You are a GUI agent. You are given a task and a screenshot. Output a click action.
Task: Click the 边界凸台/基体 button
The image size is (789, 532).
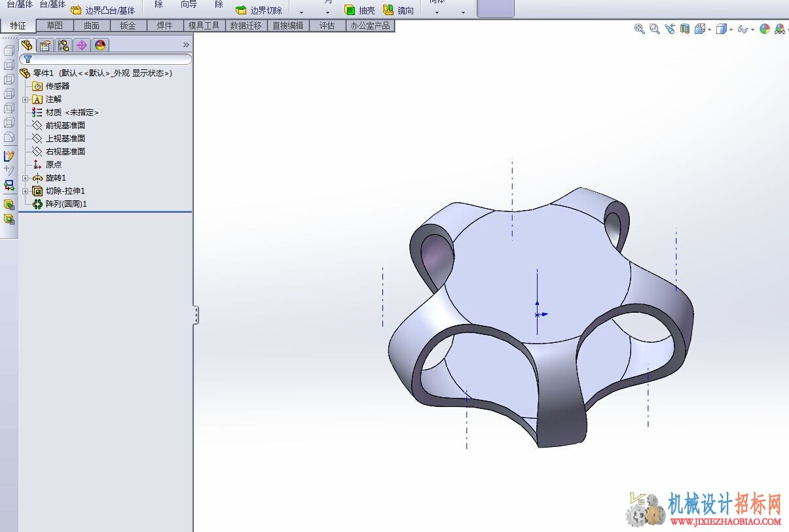(103, 10)
